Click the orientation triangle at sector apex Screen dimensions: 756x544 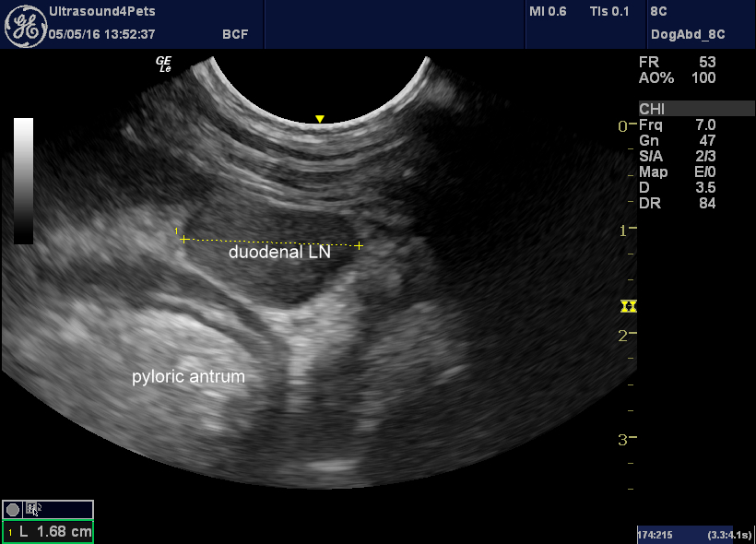[318, 118]
